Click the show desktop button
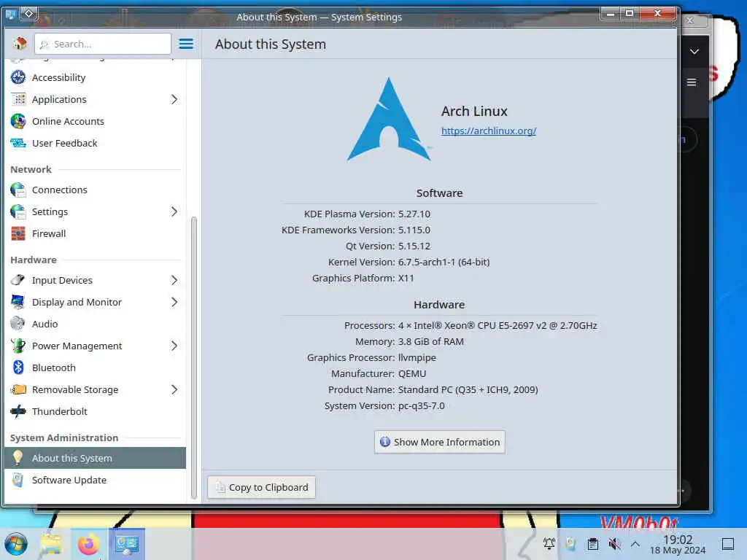747x560 pixels. coord(728,544)
